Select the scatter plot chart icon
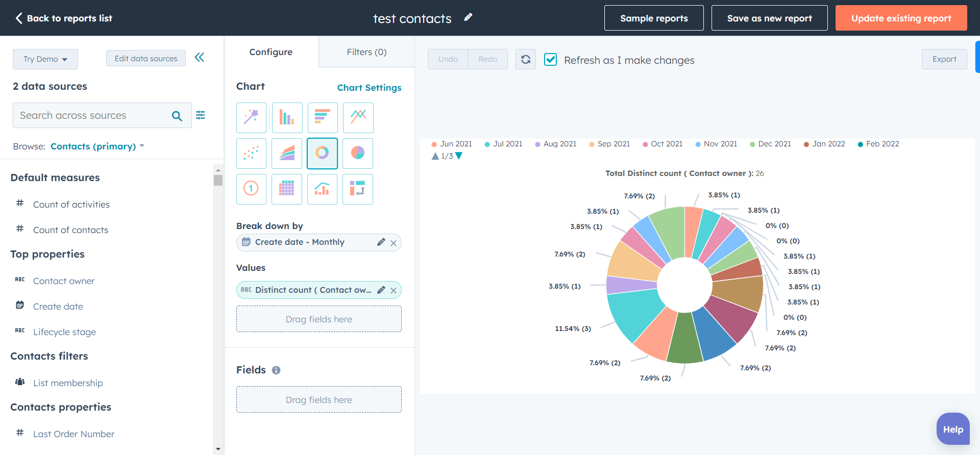This screenshot has width=980, height=455. (251, 153)
